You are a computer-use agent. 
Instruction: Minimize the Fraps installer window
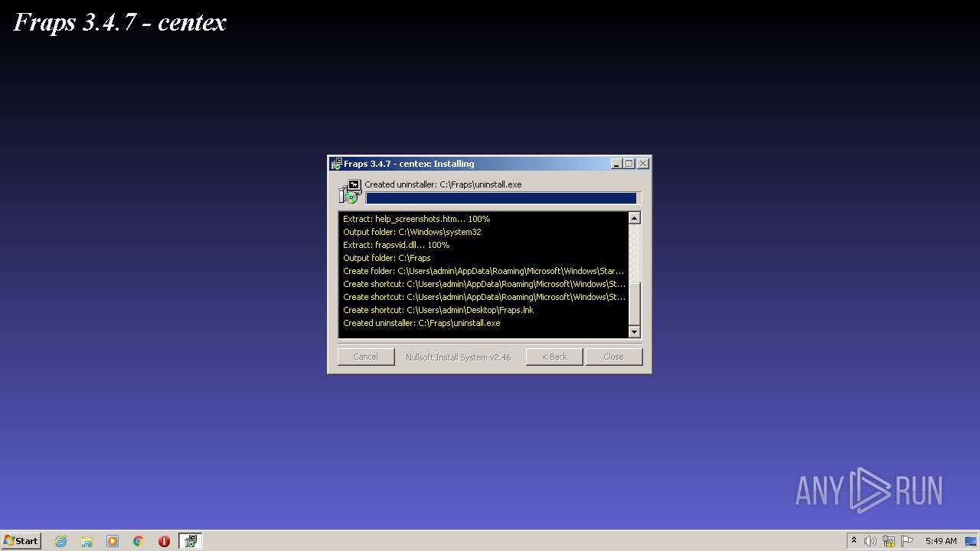616,164
